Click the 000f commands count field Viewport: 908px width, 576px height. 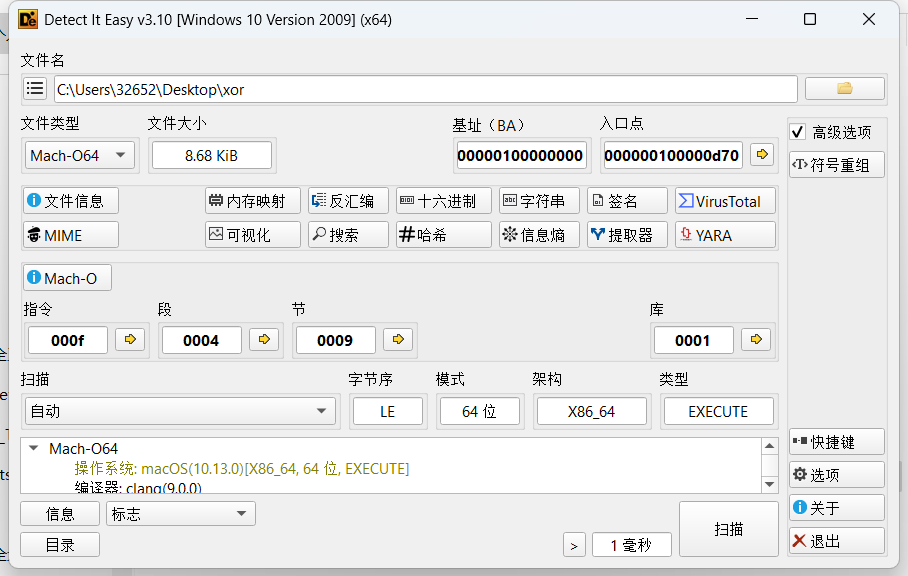tap(68, 340)
